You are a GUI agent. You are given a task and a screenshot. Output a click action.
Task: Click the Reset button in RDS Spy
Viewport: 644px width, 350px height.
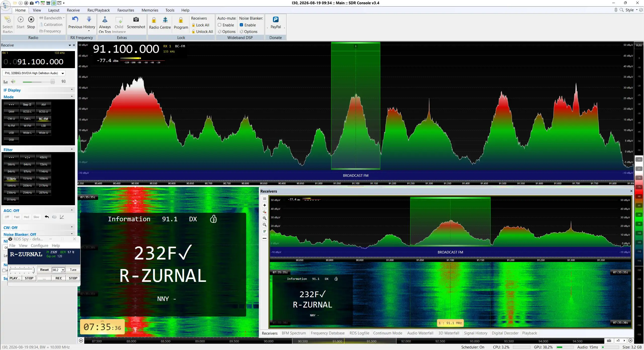(x=44, y=270)
